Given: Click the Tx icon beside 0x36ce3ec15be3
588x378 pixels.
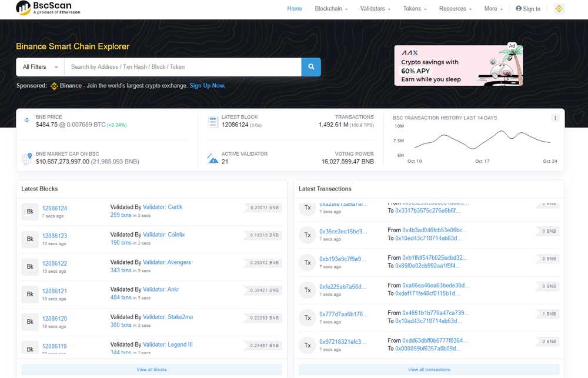Looking at the screenshot, I should click(307, 235).
